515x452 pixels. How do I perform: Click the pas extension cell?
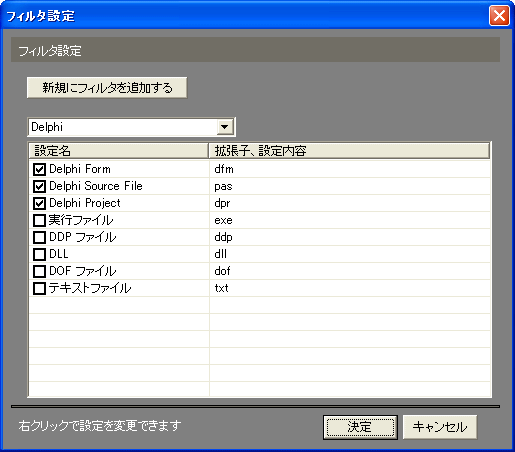tap(350, 186)
